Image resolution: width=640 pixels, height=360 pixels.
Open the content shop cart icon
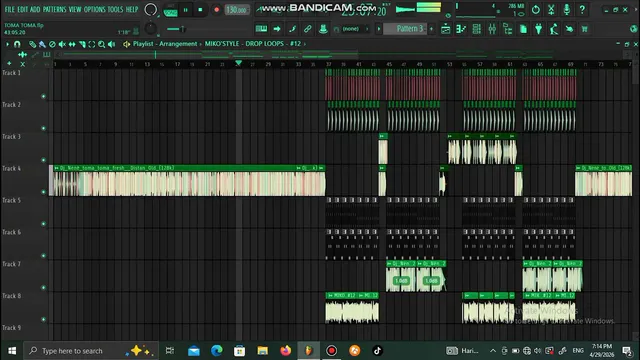[x=584, y=29]
